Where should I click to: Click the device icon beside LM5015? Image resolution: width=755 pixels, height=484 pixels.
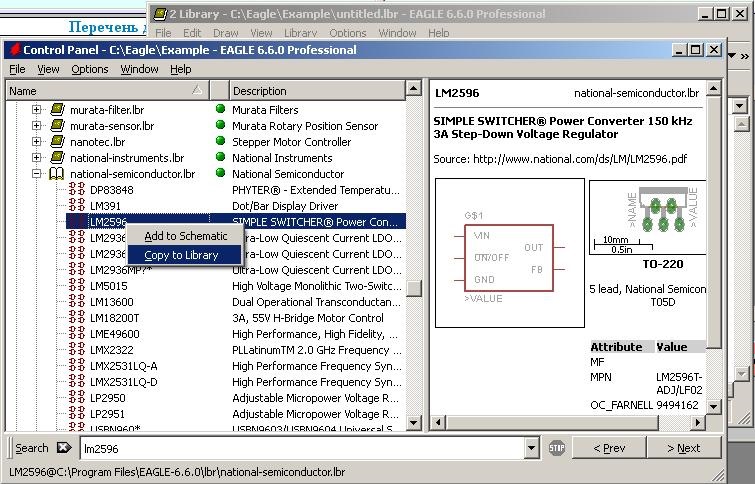click(x=77, y=285)
